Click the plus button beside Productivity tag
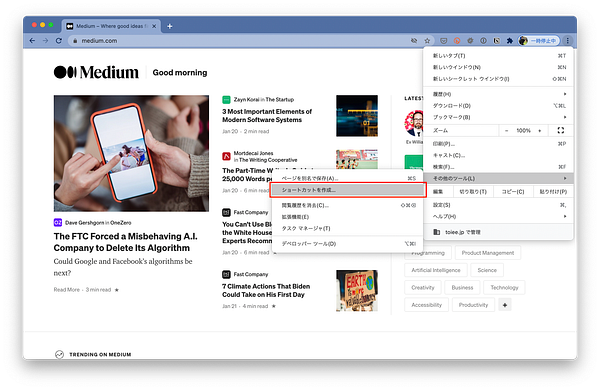 pyautogui.click(x=505, y=305)
